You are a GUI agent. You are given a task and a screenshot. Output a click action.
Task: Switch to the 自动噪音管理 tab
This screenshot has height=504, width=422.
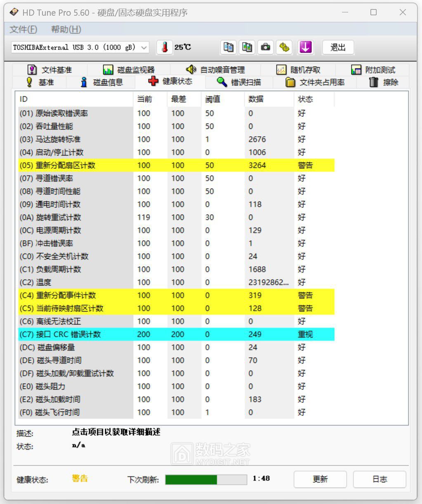[215, 70]
